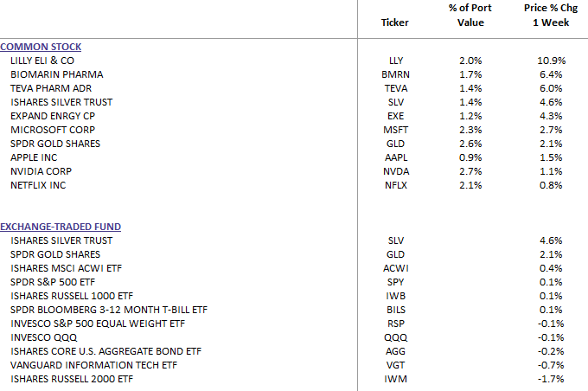588x391 pixels.
Task: Click Apple's 0.9% portfolio value cell
Action: point(470,157)
